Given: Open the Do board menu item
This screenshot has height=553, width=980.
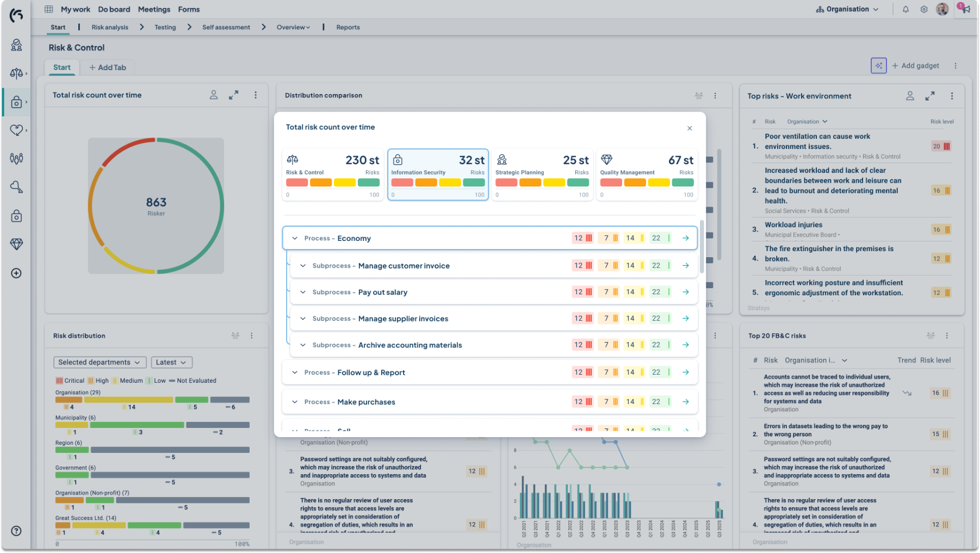Looking at the screenshot, I should 114,9.
